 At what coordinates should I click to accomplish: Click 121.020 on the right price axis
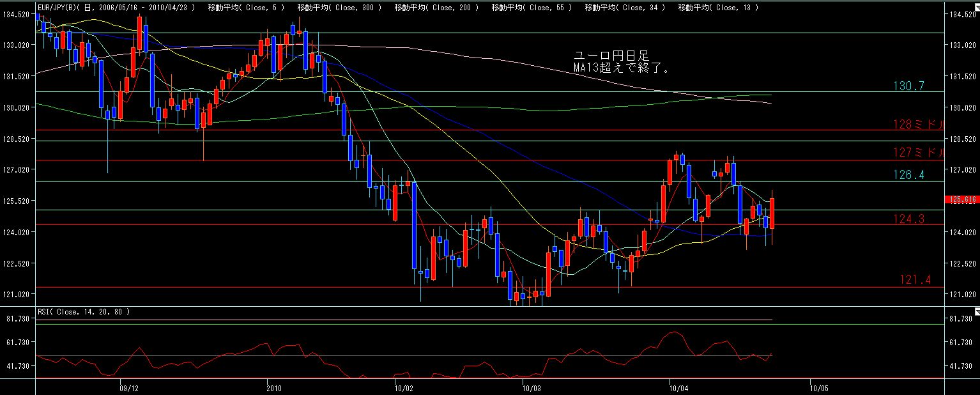tap(963, 295)
